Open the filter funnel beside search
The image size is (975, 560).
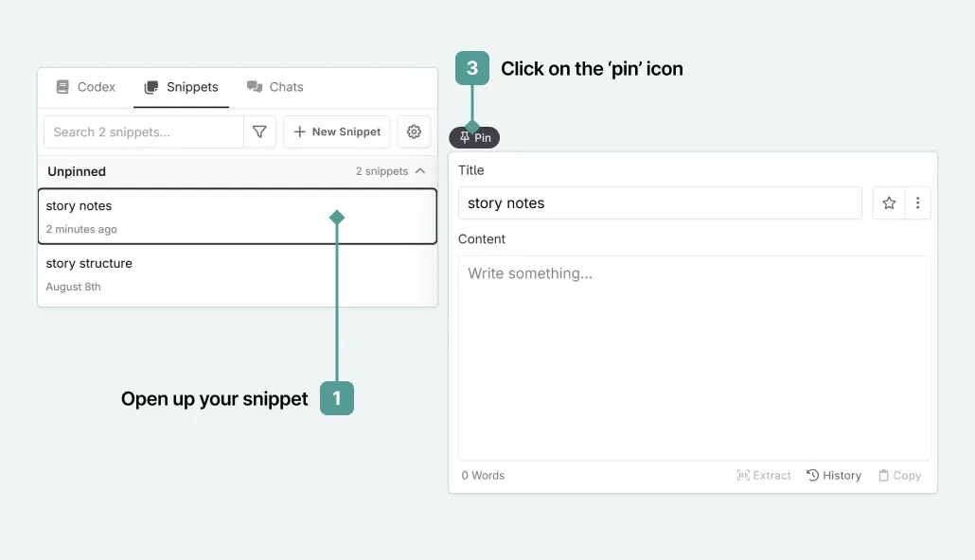click(x=260, y=131)
